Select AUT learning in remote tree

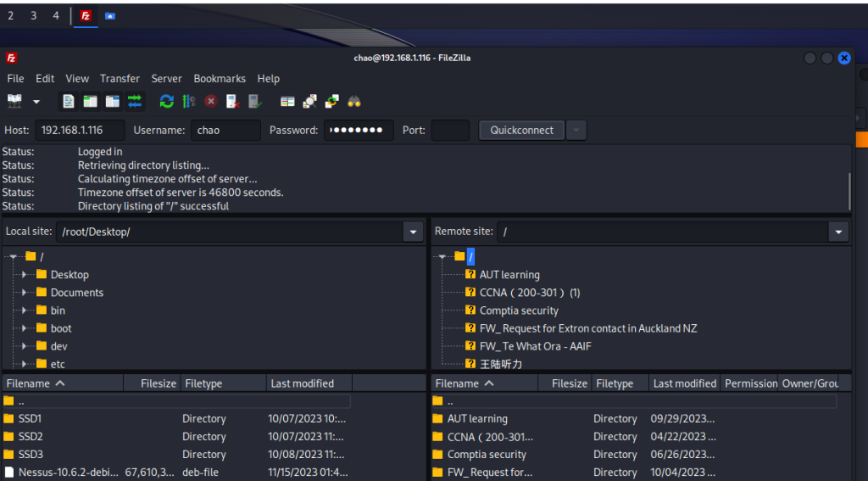509,275
